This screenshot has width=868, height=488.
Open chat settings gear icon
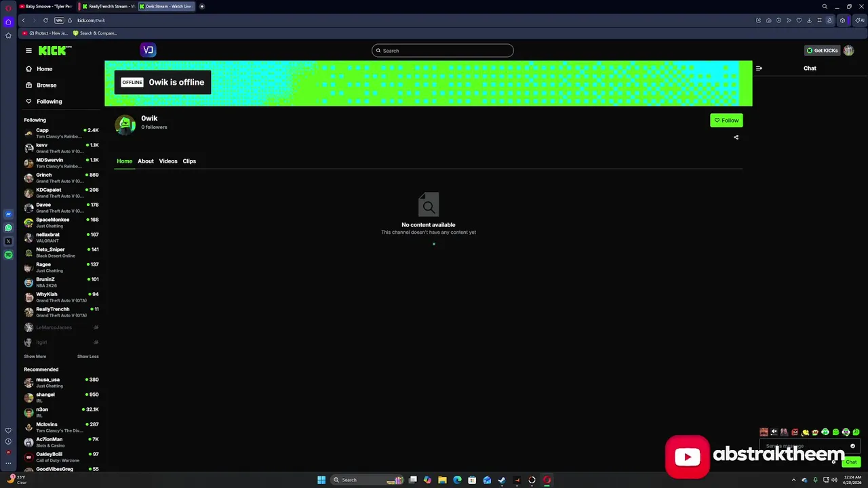(x=833, y=462)
